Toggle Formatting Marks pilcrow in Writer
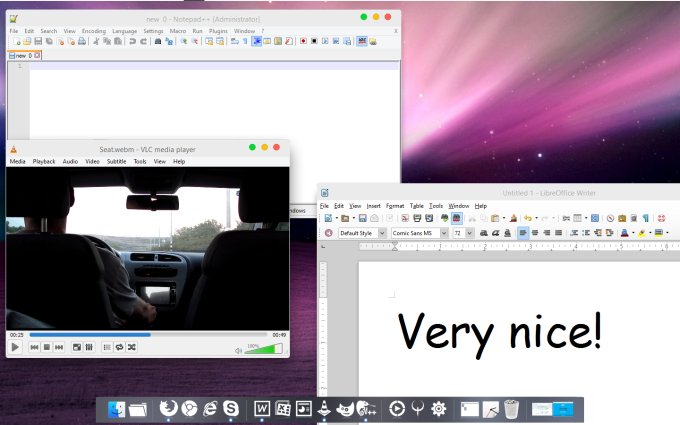Screen dimensions: 680x425 (x=646, y=218)
